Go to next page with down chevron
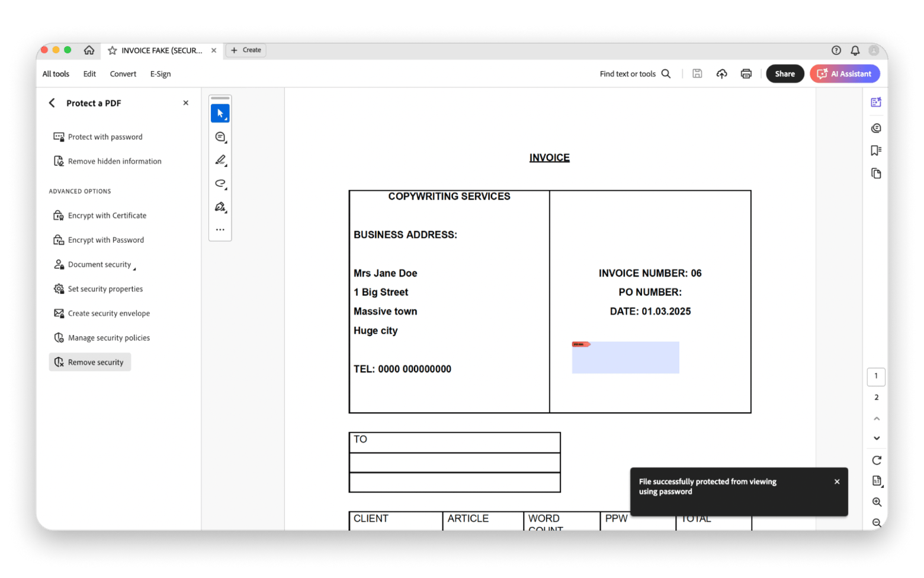 point(877,438)
